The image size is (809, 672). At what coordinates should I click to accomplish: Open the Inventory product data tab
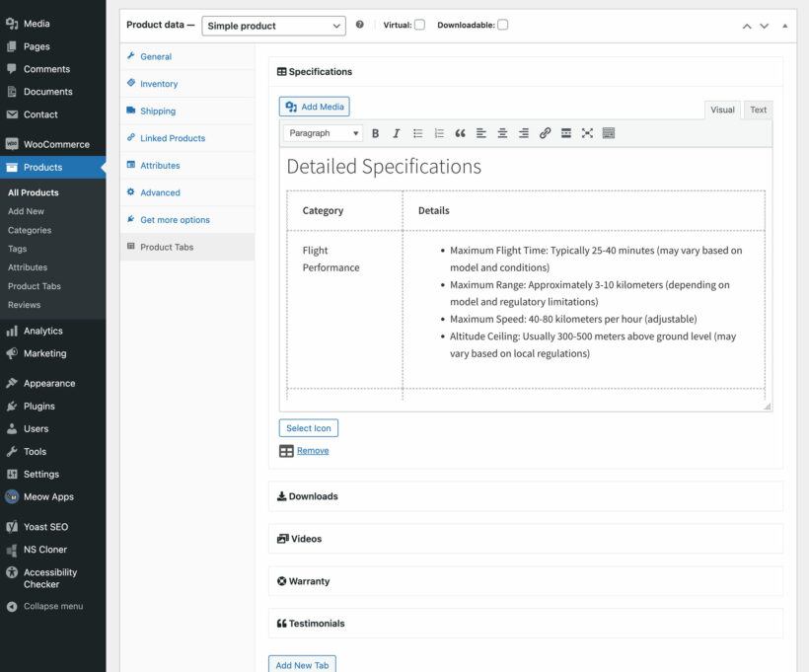[x=159, y=84]
